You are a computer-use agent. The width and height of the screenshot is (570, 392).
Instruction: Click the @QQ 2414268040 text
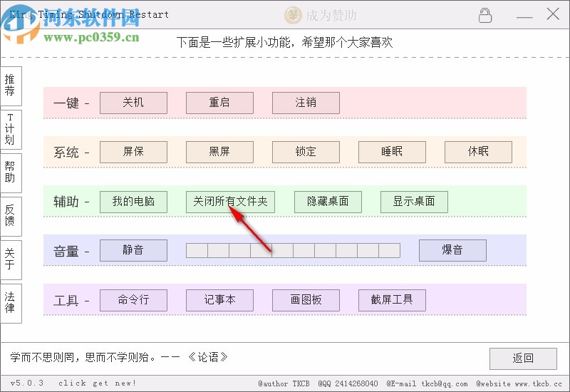point(348,383)
